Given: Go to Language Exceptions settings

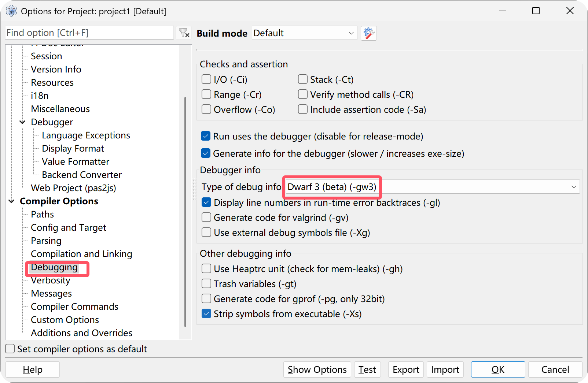Looking at the screenshot, I should (x=86, y=135).
